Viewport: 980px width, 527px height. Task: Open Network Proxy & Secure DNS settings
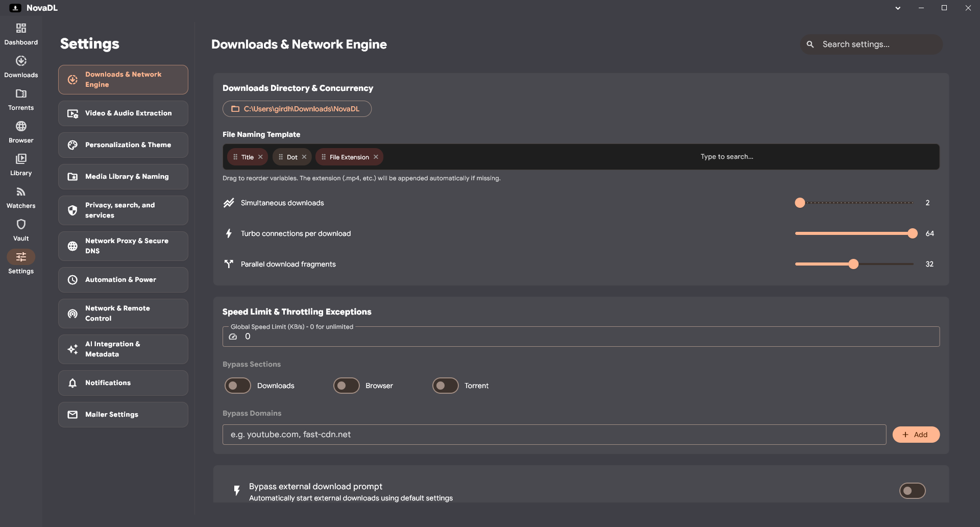click(123, 246)
